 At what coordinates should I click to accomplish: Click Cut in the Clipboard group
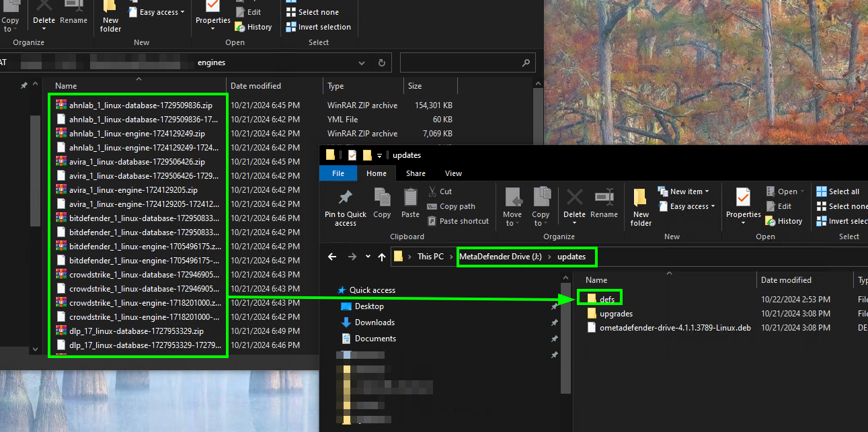(440, 191)
